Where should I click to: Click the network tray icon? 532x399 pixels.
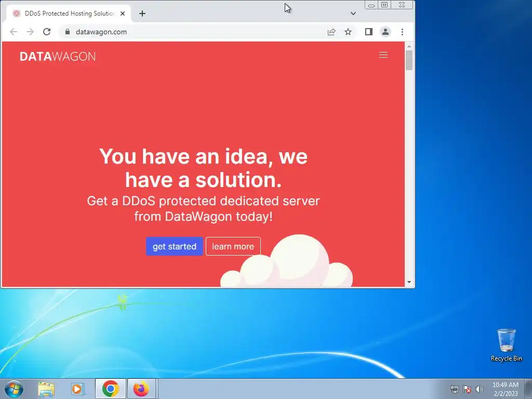tap(454, 389)
